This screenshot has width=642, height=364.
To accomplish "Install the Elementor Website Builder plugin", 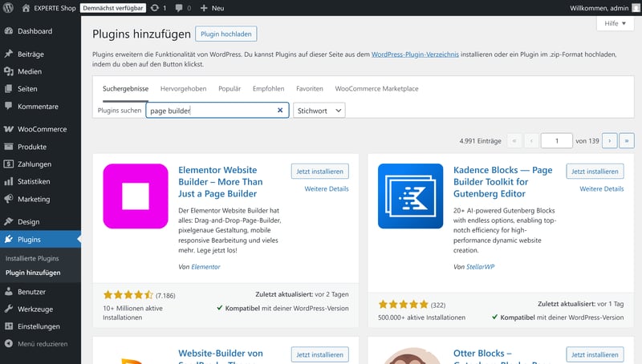I will (319, 172).
